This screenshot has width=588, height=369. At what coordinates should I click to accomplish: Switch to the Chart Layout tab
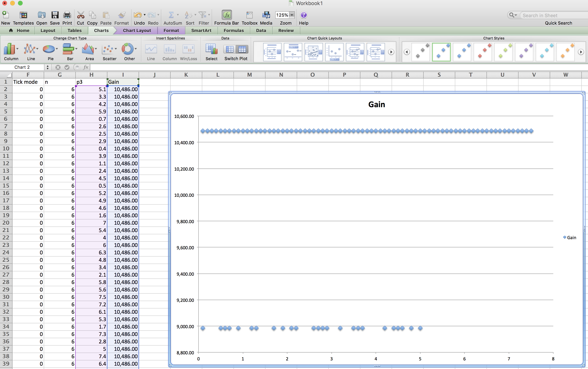click(137, 30)
